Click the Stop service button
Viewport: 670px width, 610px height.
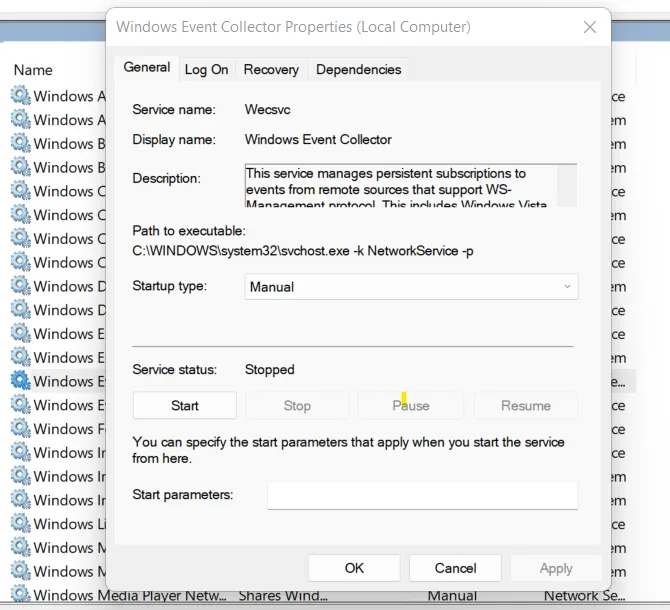297,405
